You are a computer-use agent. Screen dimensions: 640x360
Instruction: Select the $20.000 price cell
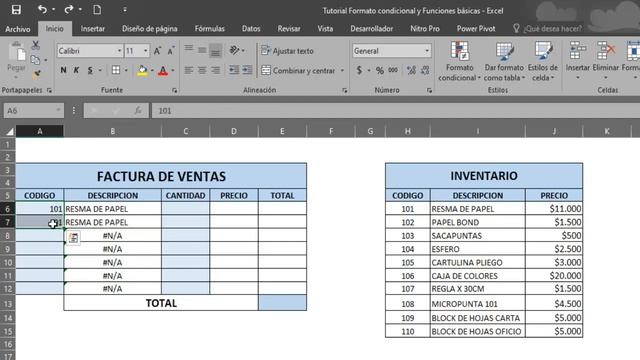click(554, 276)
